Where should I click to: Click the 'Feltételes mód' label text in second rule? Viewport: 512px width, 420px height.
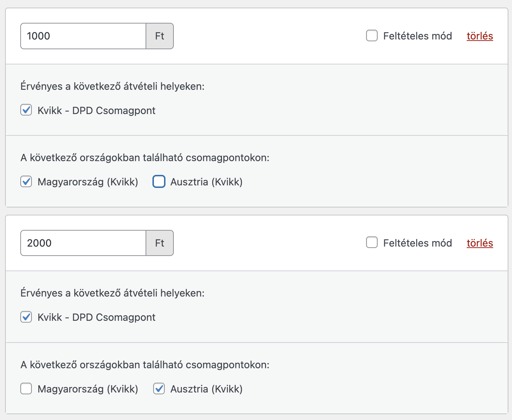pos(417,243)
